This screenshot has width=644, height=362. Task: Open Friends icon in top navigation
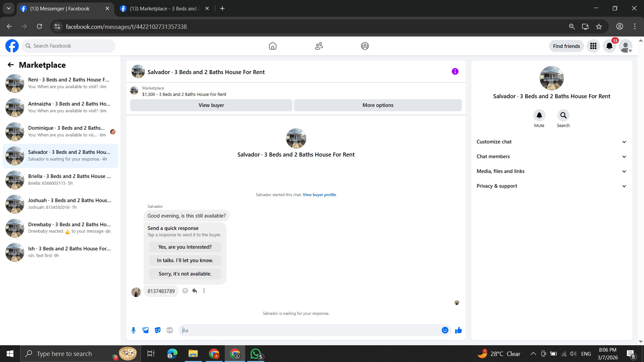coord(319,46)
